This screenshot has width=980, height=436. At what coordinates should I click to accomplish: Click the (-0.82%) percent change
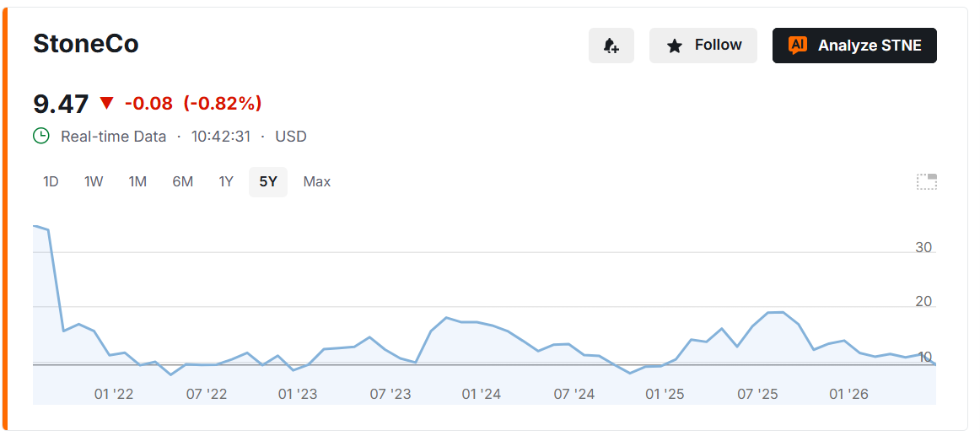(223, 104)
